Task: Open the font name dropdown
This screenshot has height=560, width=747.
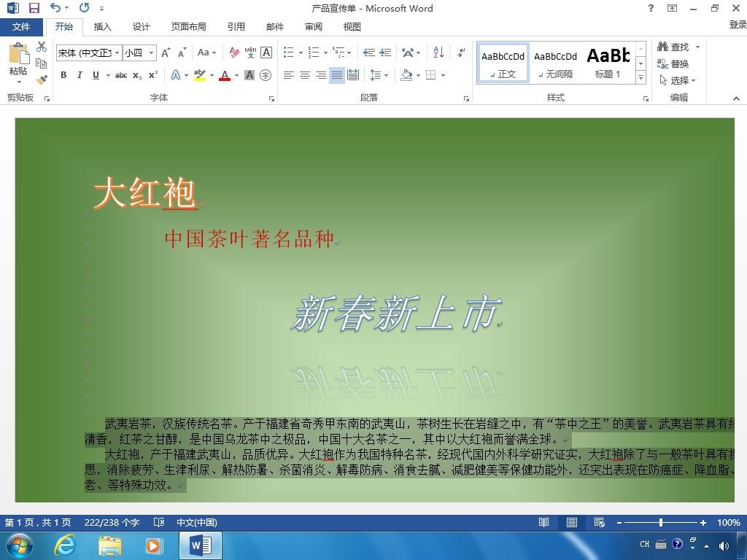Action: 117,52
